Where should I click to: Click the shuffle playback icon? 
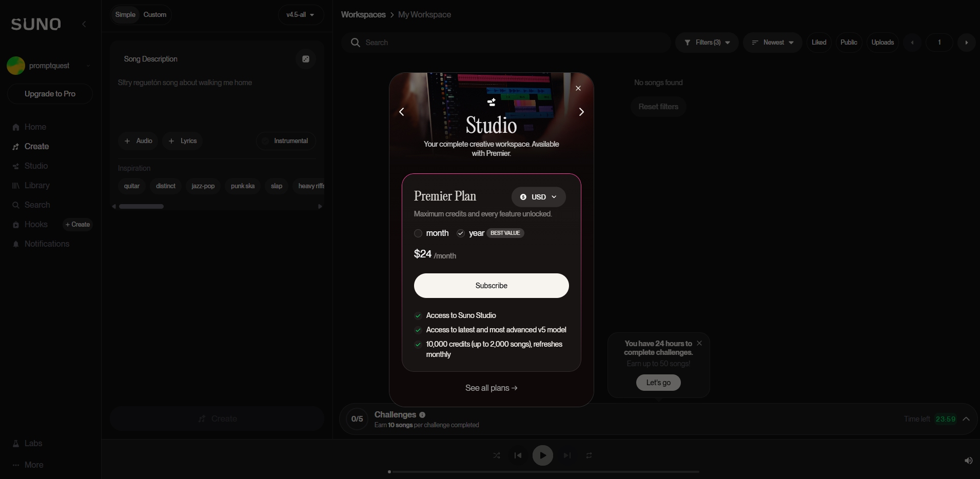click(497, 455)
